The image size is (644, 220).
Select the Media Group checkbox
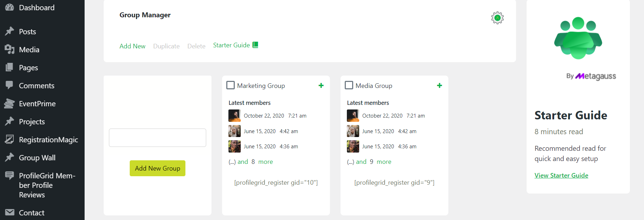coord(349,85)
